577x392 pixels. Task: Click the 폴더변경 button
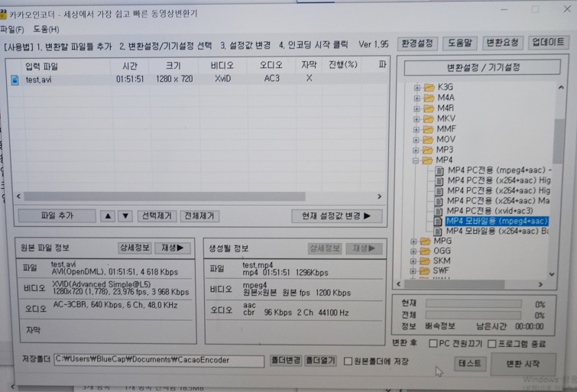pos(286,361)
